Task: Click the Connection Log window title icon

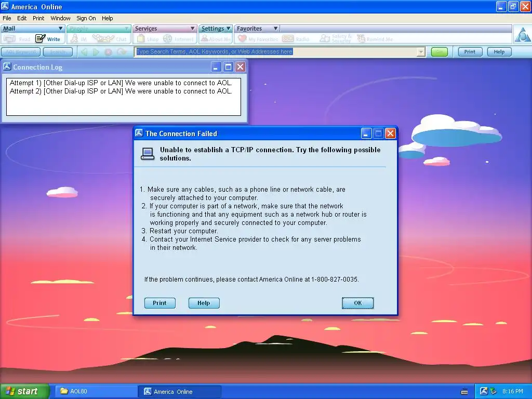Action: pyautogui.click(x=7, y=66)
